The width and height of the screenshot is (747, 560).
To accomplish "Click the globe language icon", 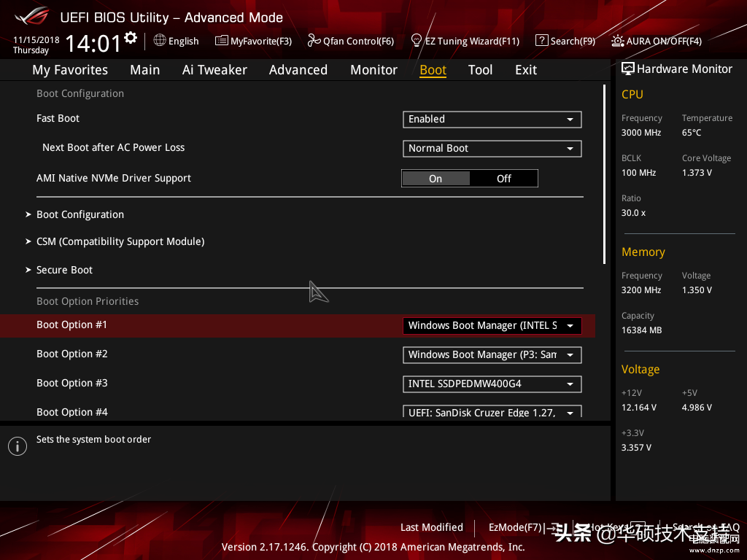I will [x=160, y=41].
